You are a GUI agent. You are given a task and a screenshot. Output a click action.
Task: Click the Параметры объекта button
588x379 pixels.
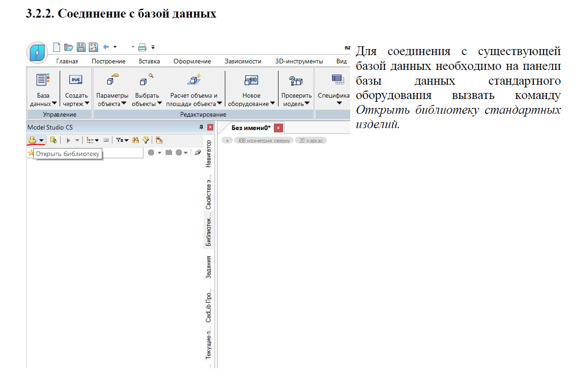112,90
